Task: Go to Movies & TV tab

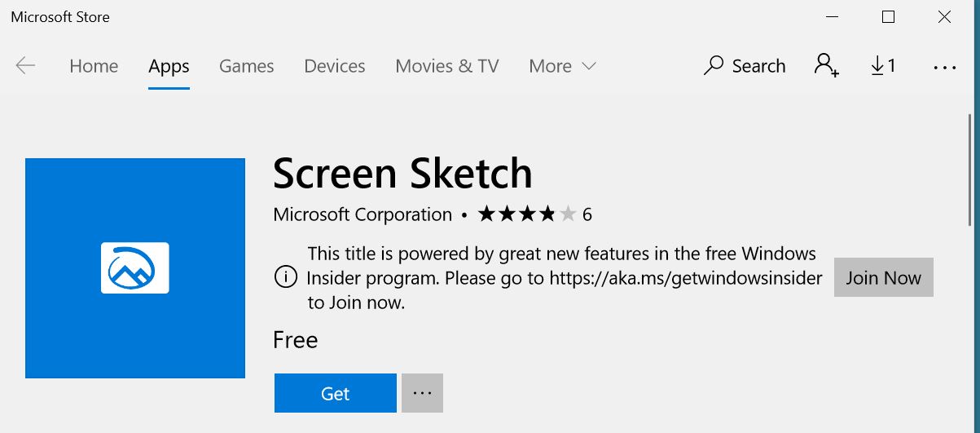Action: click(446, 66)
